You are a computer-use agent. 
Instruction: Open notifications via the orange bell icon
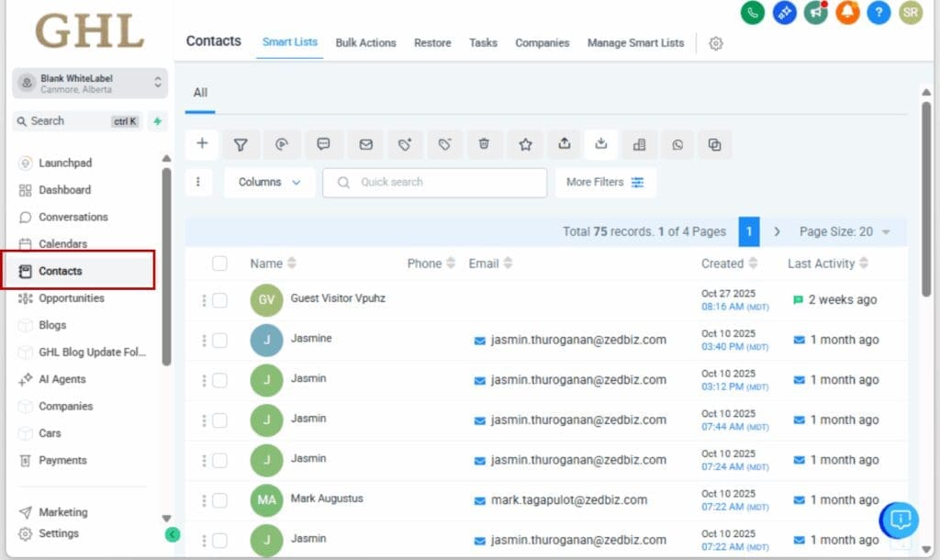(847, 14)
